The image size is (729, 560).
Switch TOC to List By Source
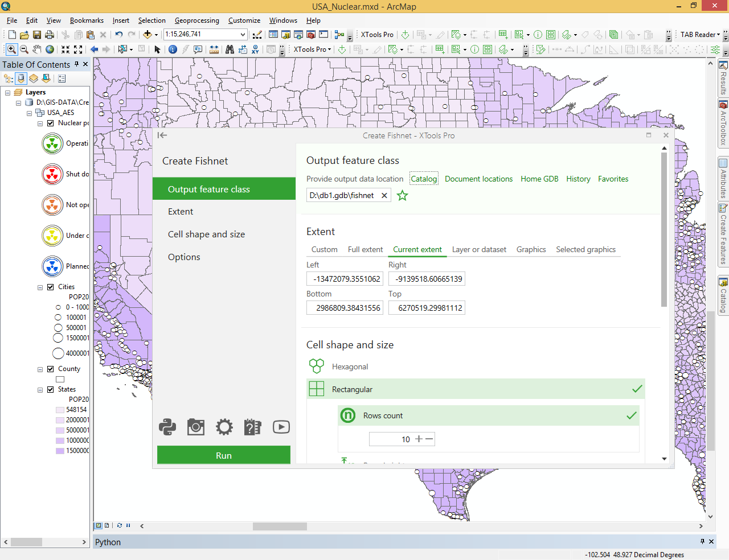21,79
